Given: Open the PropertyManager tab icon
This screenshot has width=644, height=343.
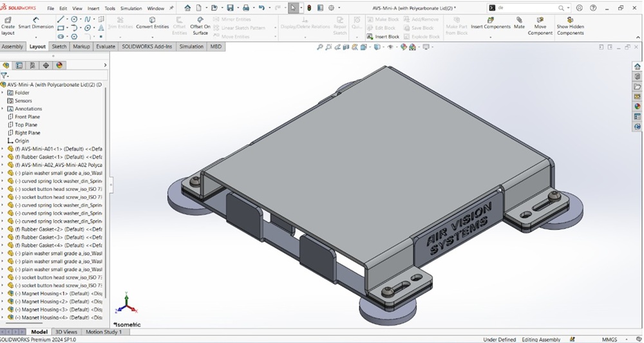Looking at the screenshot, I should [x=19, y=65].
